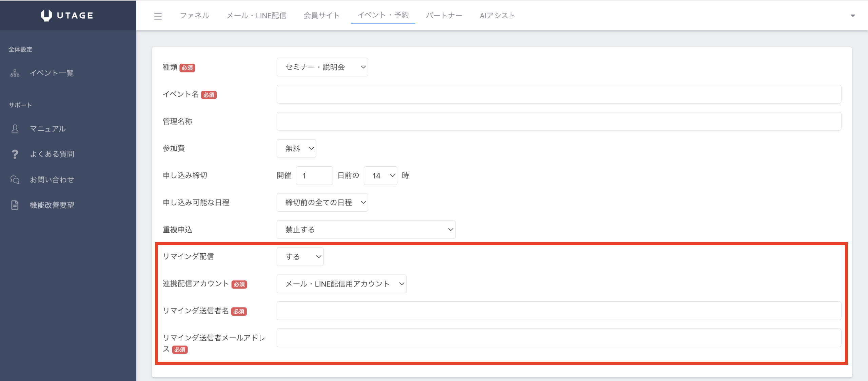Go to the 会員サイト tab
868x381 pixels.
(321, 16)
